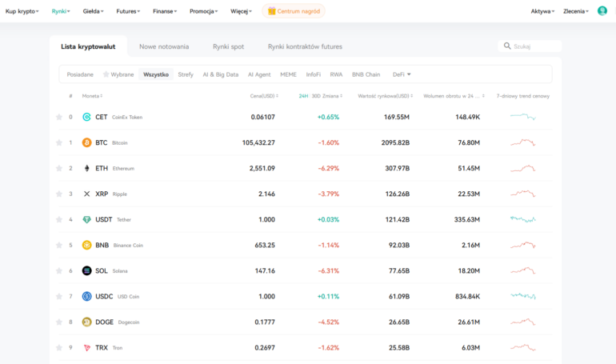Image resolution: width=616 pixels, height=364 pixels.
Task: Click the gift icon in Centrum nagród
Action: (272, 11)
